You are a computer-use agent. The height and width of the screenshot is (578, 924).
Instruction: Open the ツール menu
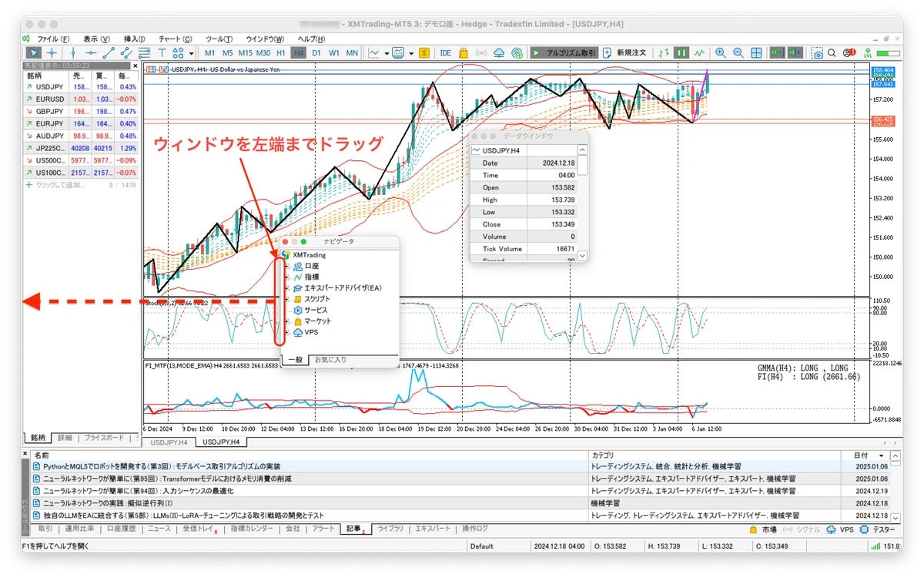click(219, 39)
